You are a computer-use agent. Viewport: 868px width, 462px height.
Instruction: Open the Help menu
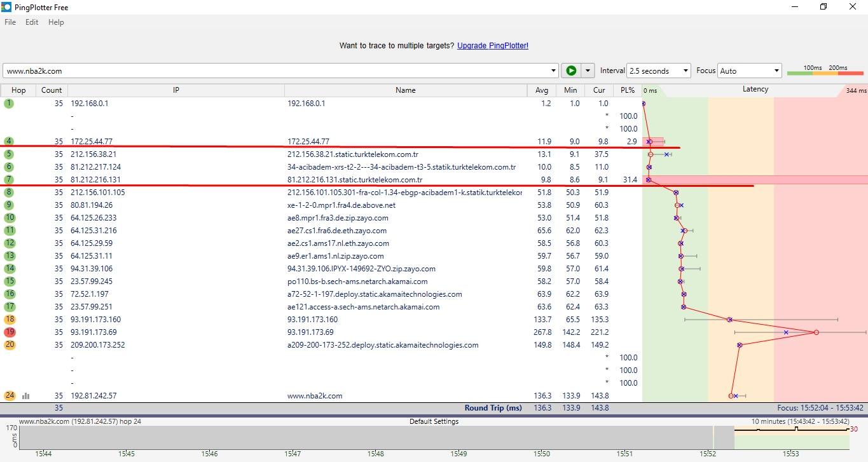pos(56,22)
